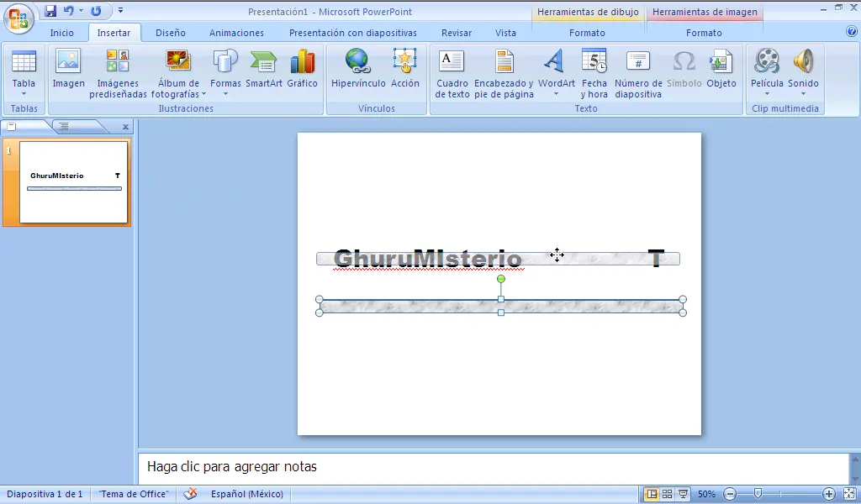
Task: Switch to the Inicio tab
Action: pos(61,33)
